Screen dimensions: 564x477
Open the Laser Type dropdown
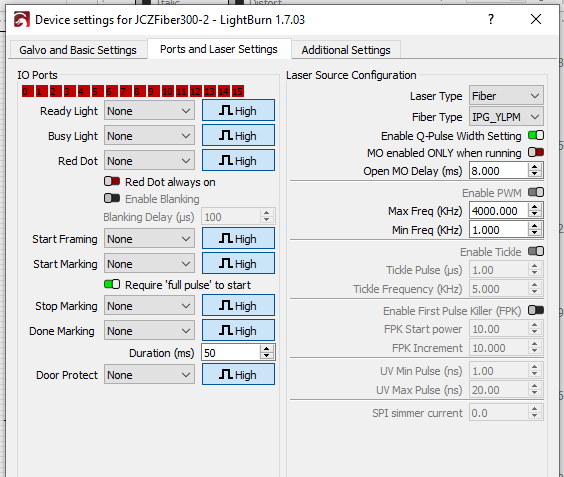pyautogui.click(x=506, y=96)
